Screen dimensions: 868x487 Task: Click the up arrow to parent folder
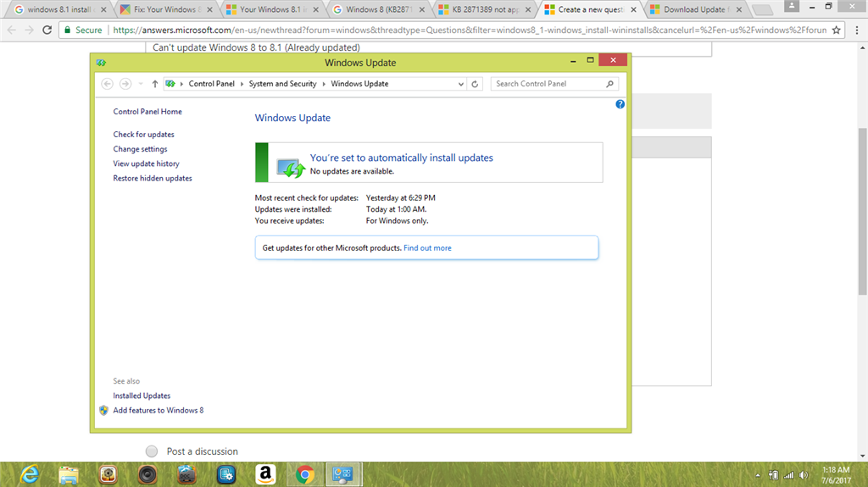click(x=155, y=84)
